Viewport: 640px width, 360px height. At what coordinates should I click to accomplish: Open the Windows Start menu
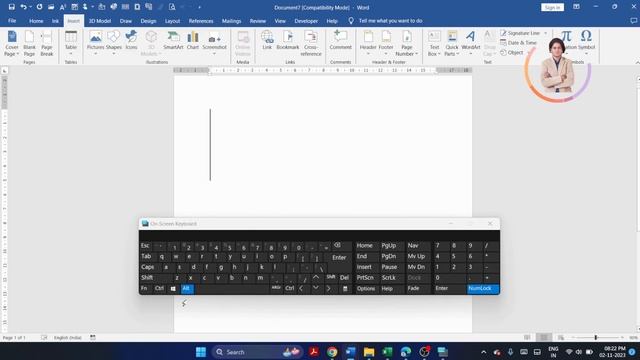[201, 352]
